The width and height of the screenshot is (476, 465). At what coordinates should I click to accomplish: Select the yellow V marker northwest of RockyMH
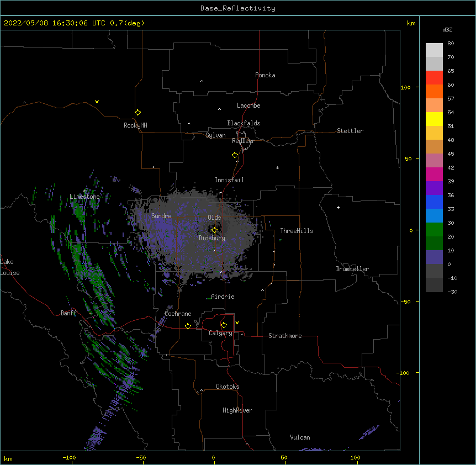[x=97, y=102]
